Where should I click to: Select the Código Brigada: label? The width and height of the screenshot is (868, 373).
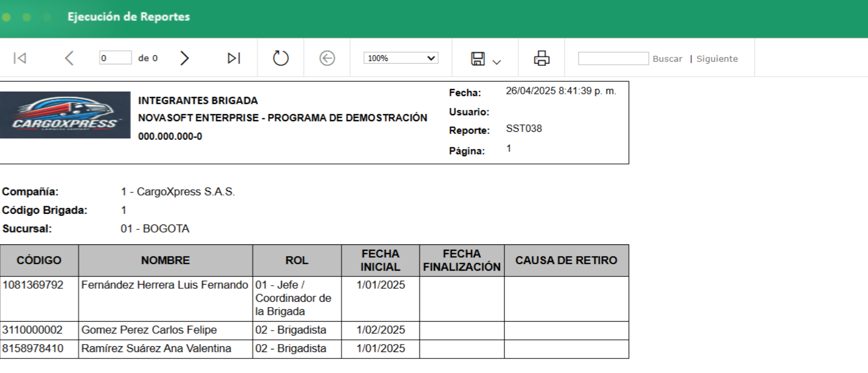(45, 211)
